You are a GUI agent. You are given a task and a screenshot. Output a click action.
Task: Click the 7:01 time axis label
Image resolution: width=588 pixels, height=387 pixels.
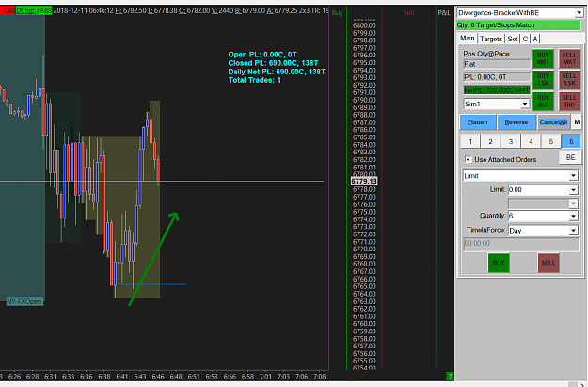(265, 377)
